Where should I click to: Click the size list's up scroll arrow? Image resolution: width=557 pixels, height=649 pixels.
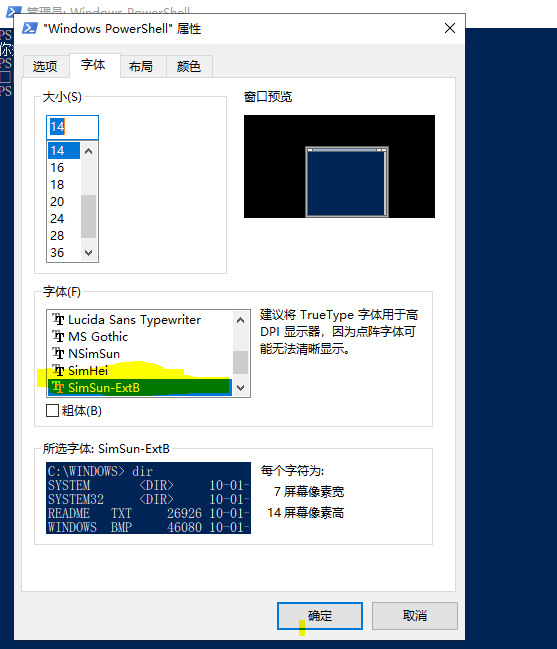[89, 151]
